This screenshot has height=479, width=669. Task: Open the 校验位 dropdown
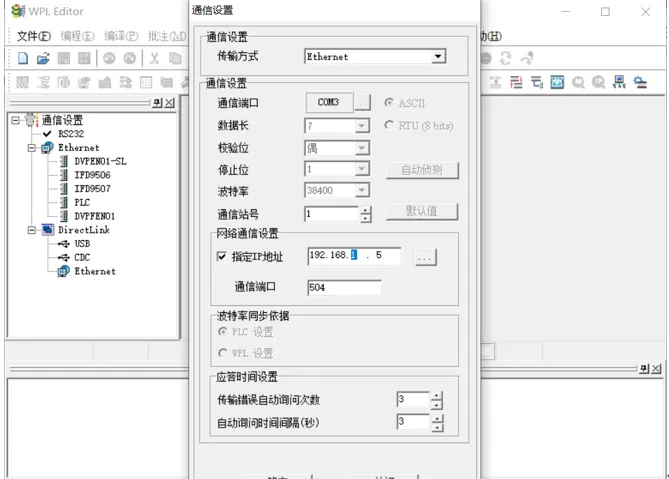[x=362, y=148]
